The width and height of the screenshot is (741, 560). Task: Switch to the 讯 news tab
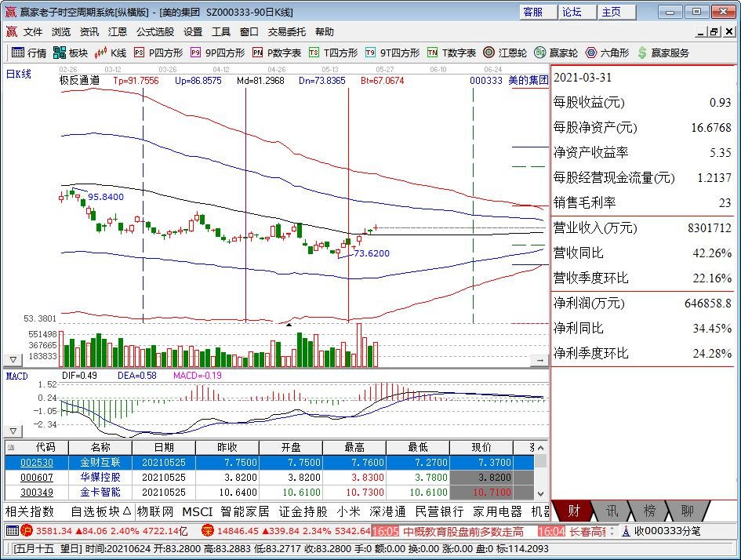tap(612, 511)
